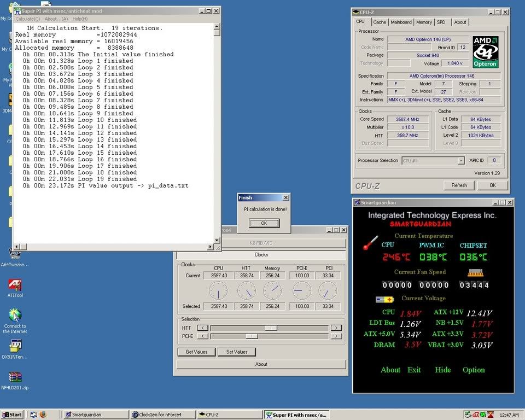Open Connect to the Internet desktop shortcut

pyautogui.click(x=15, y=316)
